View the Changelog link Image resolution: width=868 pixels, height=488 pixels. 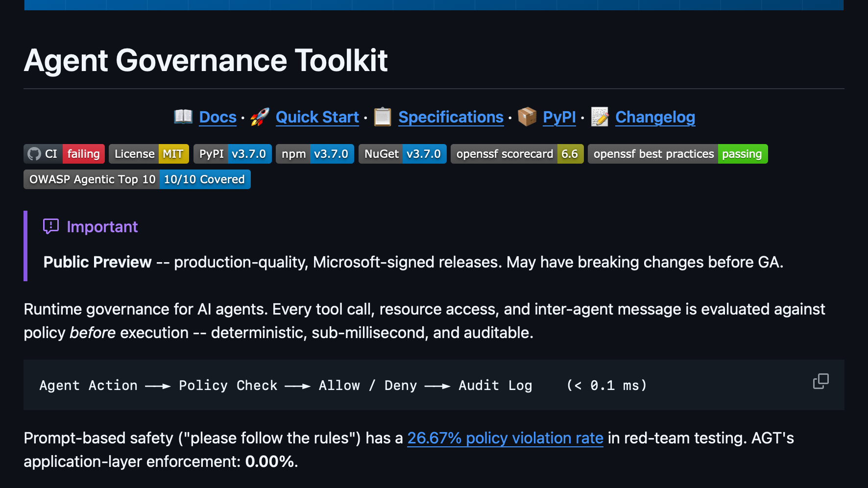[x=655, y=117]
